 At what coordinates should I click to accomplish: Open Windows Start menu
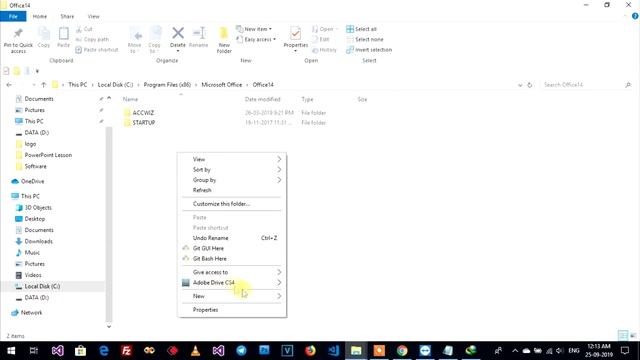(11, 351)
